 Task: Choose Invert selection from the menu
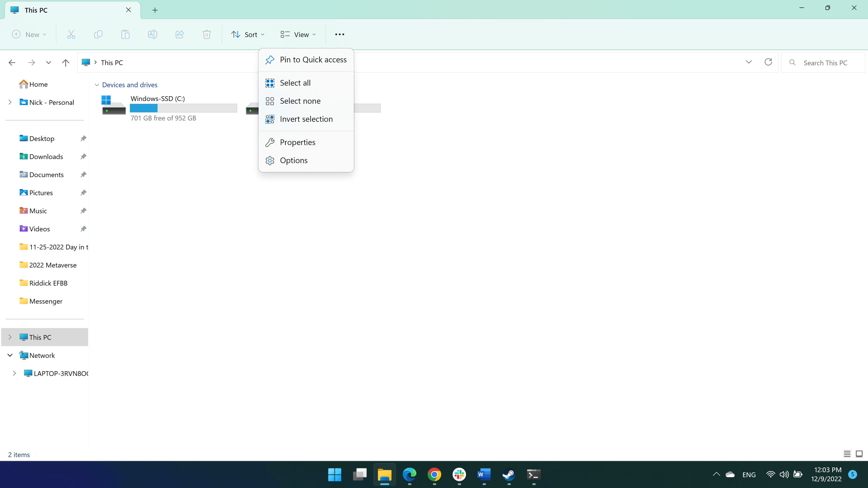(x=306, y=119)
